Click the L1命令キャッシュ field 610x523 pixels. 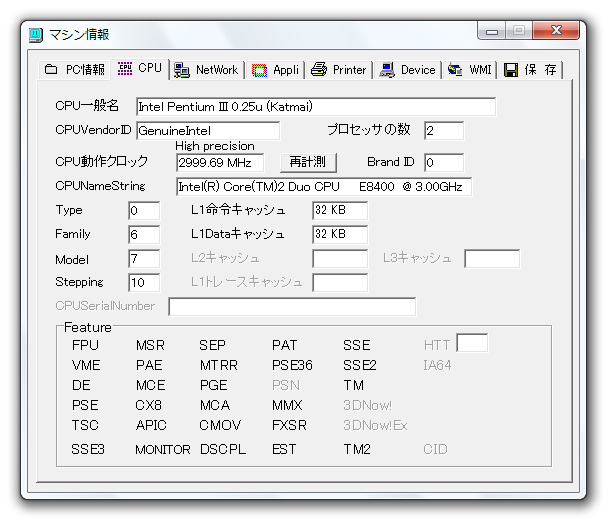(x=340, y=211)
